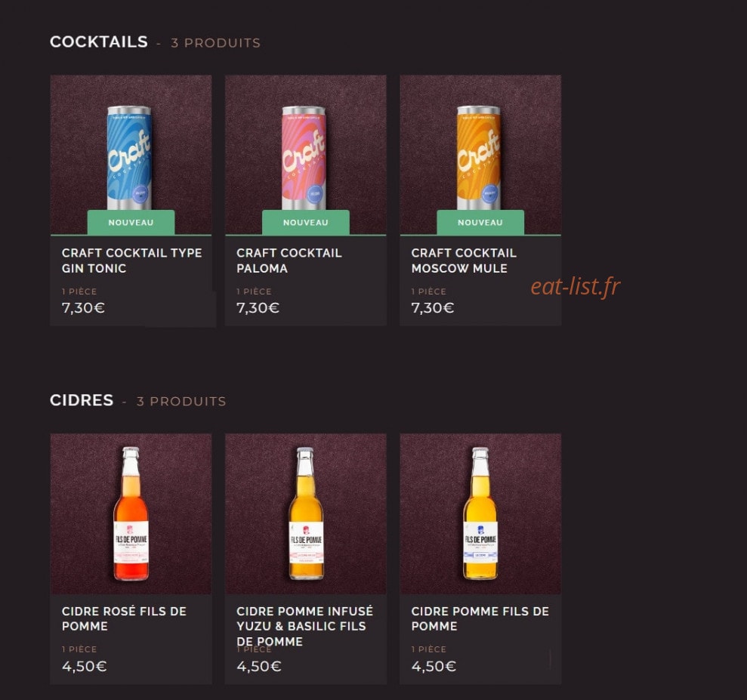
Task: Open Cidre Pomme Infusé Yuzu & Basilic title
Action: point(304,626)
